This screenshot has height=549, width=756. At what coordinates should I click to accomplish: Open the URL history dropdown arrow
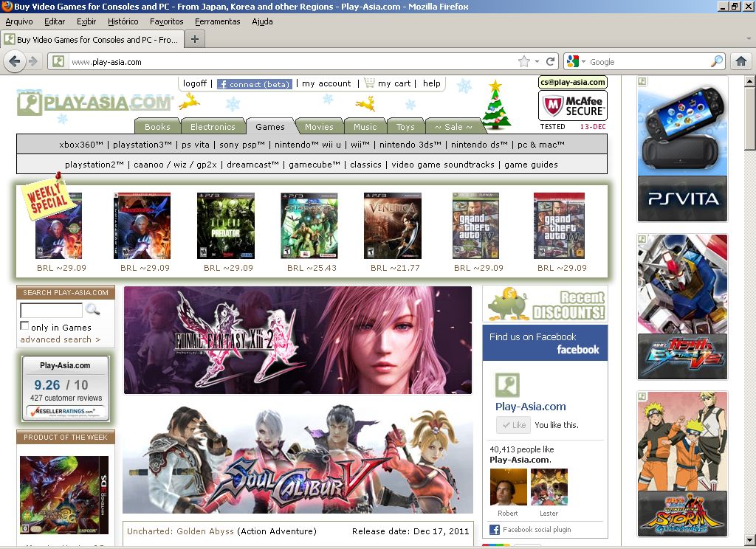tap(538, 62)
